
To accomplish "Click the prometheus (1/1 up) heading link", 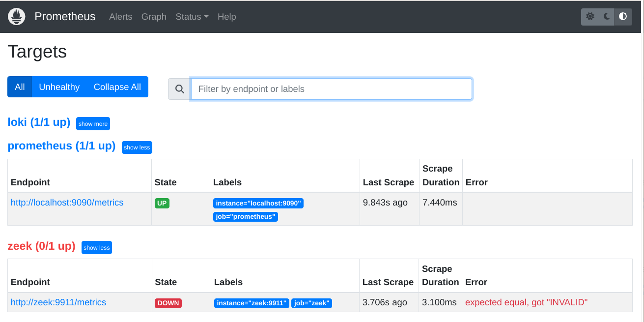I will pyautogui.click(x=62, y=146).
